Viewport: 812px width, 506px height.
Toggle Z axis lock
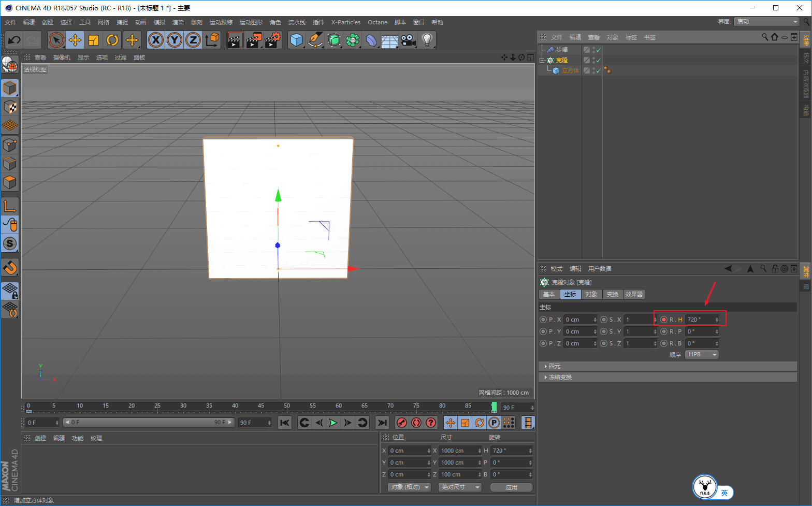193,40
